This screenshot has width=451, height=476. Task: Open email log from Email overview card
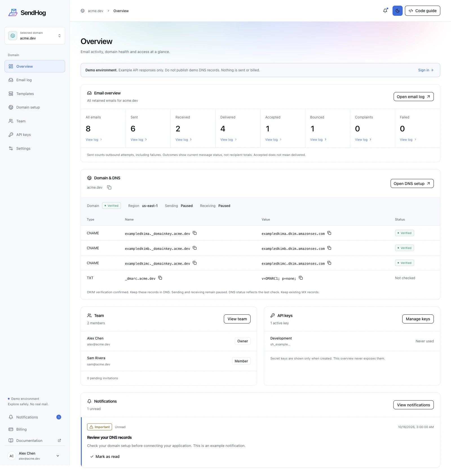(x=414, y=97)
